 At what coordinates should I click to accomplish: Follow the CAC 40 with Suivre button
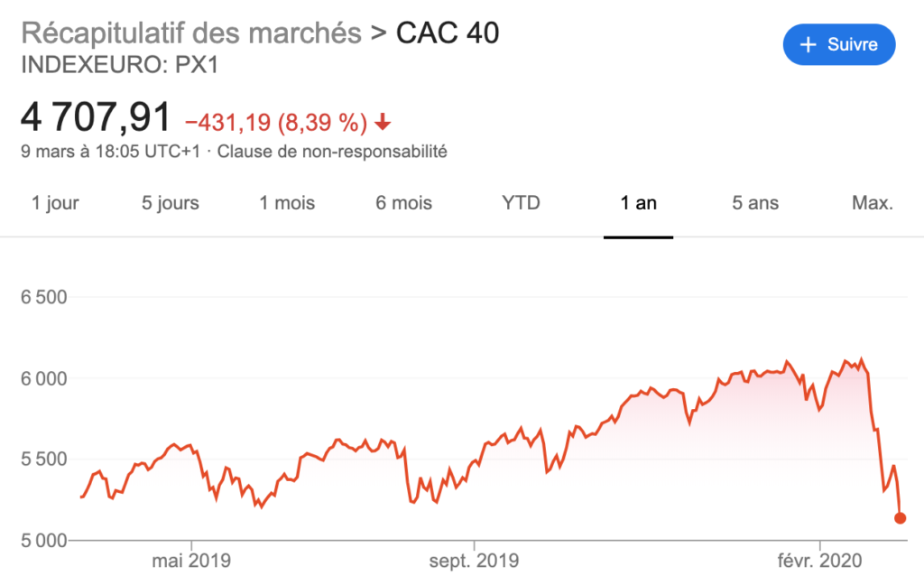click(839, 44)
